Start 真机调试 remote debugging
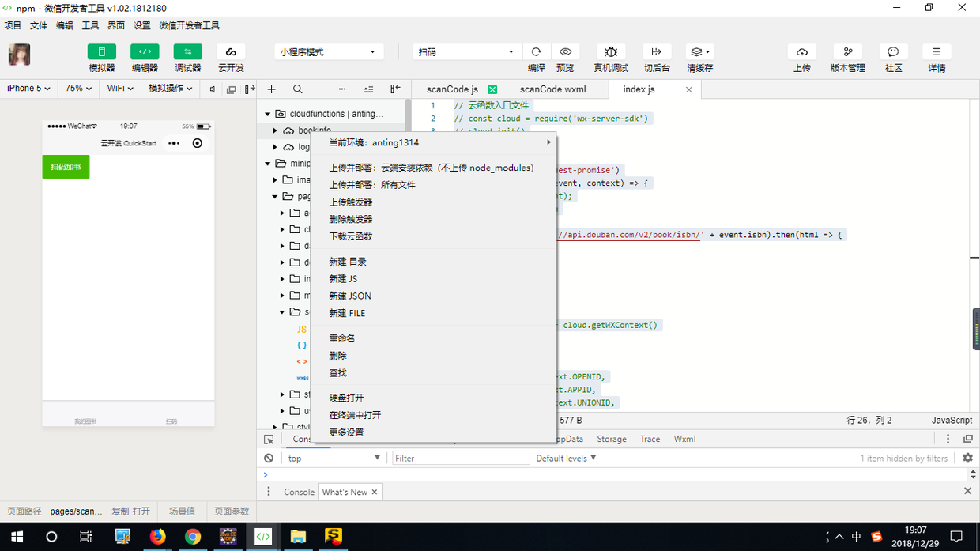This screenshot has width=980, height=551. click(x=611, y=51)
